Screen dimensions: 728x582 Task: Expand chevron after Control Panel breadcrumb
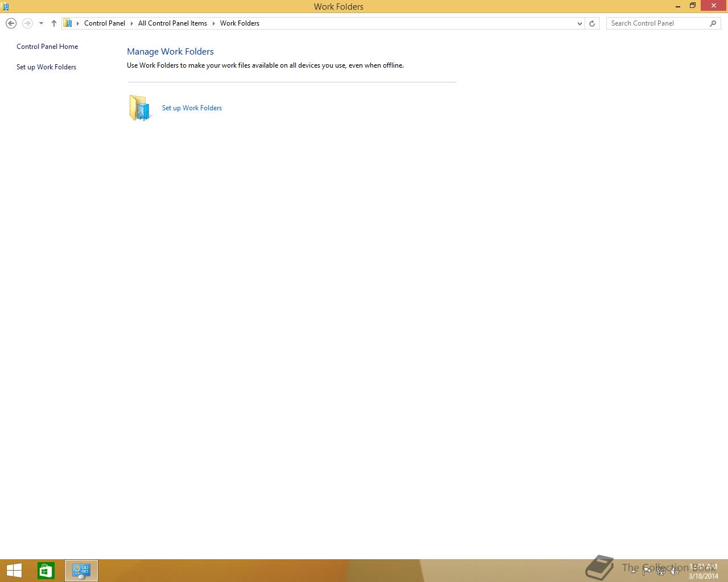click(x=132, y=23)
